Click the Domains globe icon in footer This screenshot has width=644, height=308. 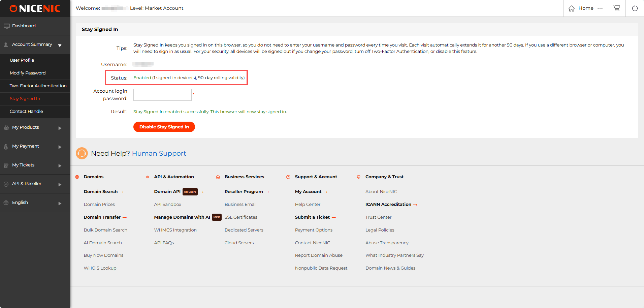(77, 177)
